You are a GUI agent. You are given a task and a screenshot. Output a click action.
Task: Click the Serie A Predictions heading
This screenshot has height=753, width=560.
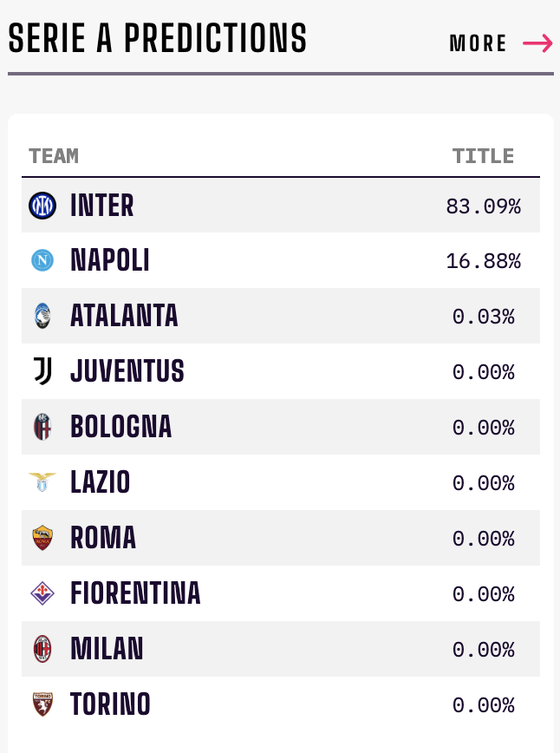coord(158,38)
